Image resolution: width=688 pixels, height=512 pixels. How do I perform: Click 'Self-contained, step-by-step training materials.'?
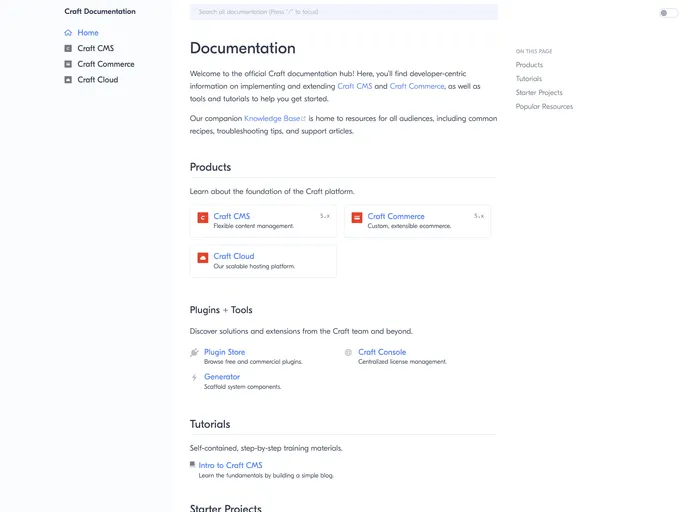266,448
